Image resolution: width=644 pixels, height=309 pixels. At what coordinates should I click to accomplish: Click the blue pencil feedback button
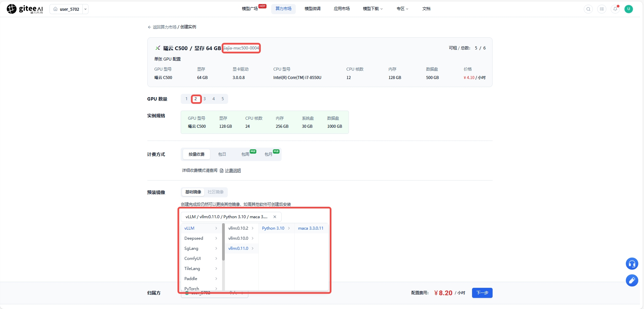click(x=632, y=280)
